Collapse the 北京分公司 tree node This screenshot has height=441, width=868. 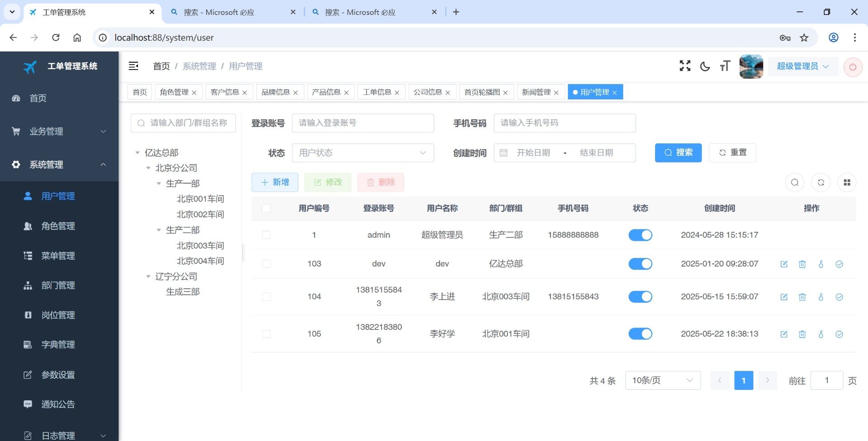tap(148, 168)
